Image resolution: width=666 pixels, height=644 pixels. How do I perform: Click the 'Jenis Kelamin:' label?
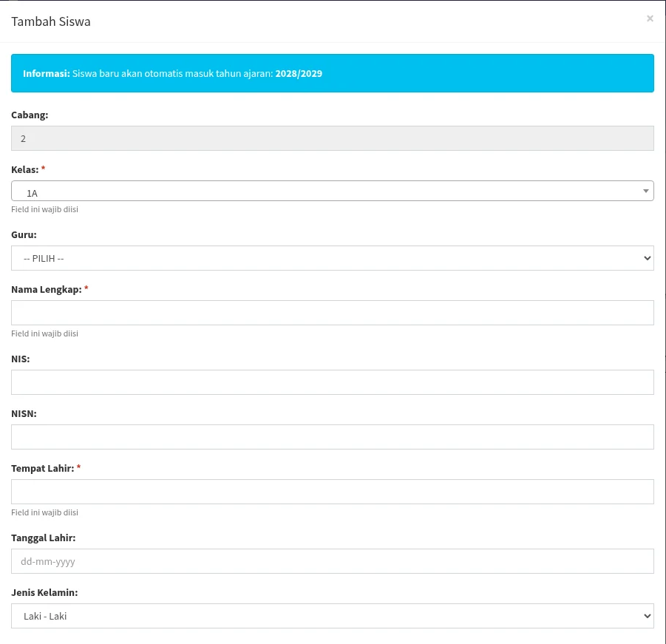(44, 592)
